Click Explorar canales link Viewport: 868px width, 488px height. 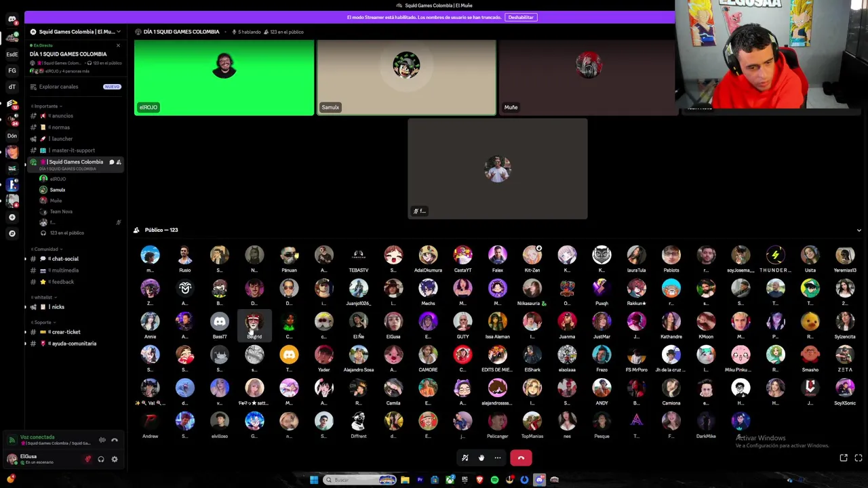point(58,87)
